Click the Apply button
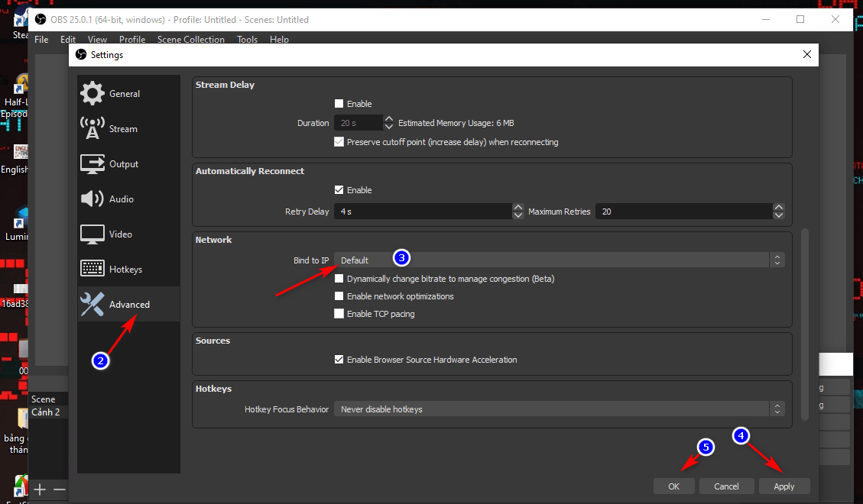Viewport: 863px width, 504px height. 784,486
